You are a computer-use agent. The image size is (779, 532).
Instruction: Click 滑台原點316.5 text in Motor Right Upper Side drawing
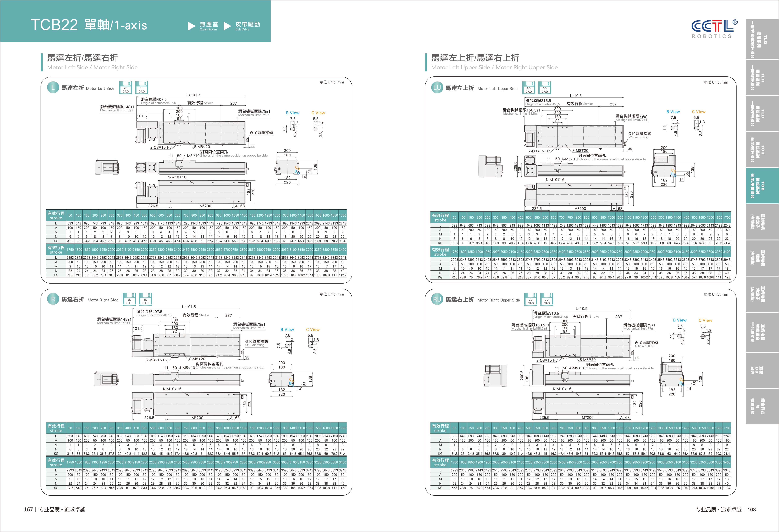coord(546,313)
